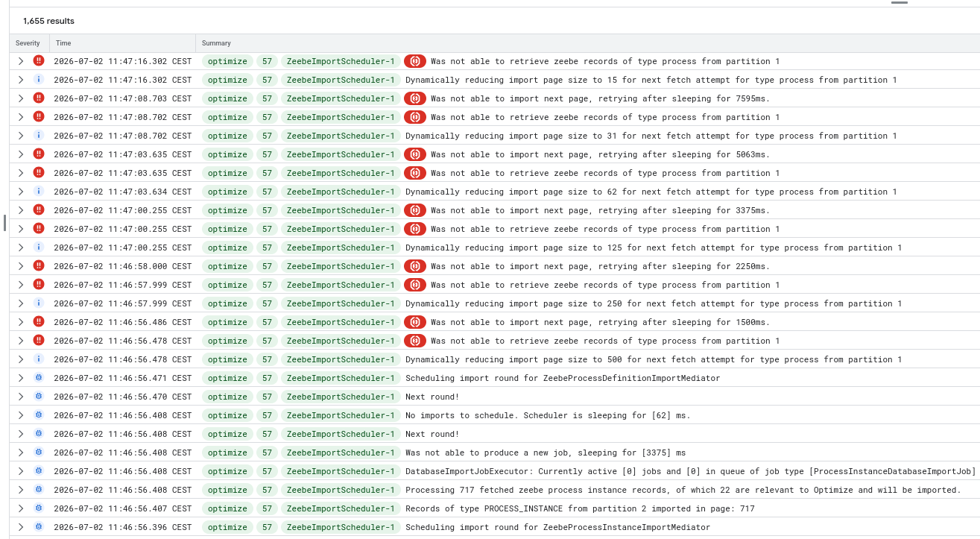This screenshot has height=539, width=980.
Task: Click info icon on page size 500 row
Action: [39, 359]
